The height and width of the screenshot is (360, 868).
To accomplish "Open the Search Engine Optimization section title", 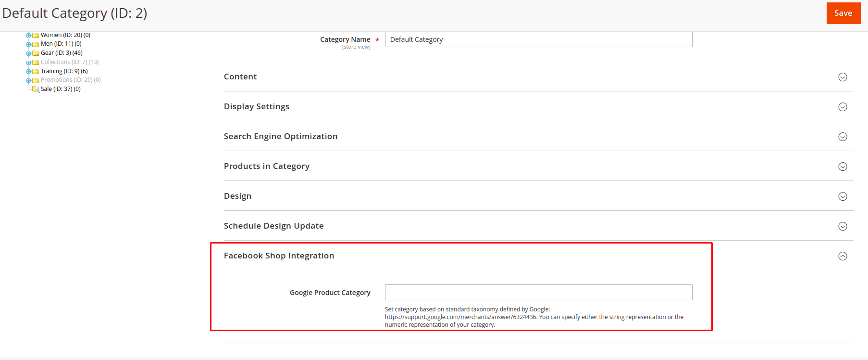I will coord(281,136).
